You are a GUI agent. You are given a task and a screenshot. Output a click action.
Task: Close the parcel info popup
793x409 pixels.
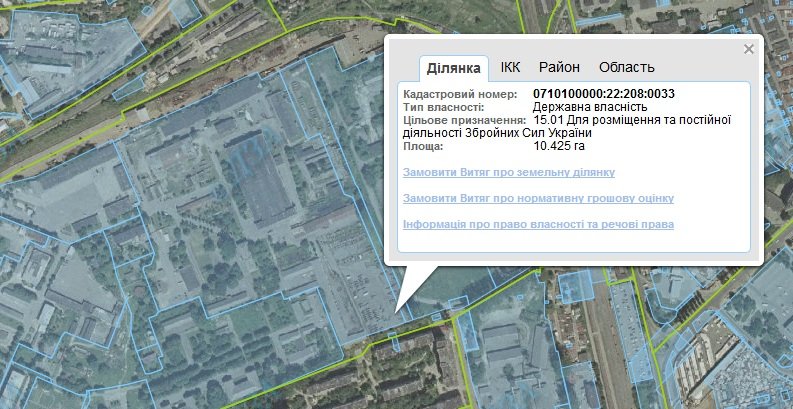pos(748,49)
